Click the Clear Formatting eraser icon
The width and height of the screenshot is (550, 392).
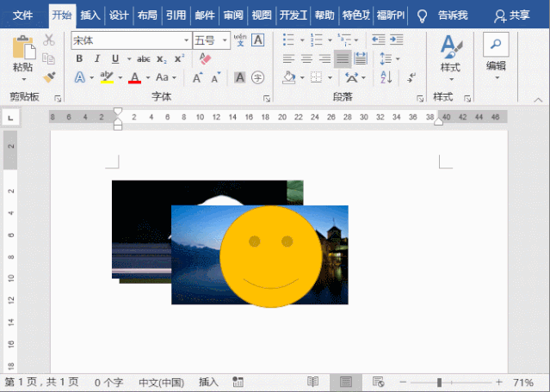click(x=205, y=58)
